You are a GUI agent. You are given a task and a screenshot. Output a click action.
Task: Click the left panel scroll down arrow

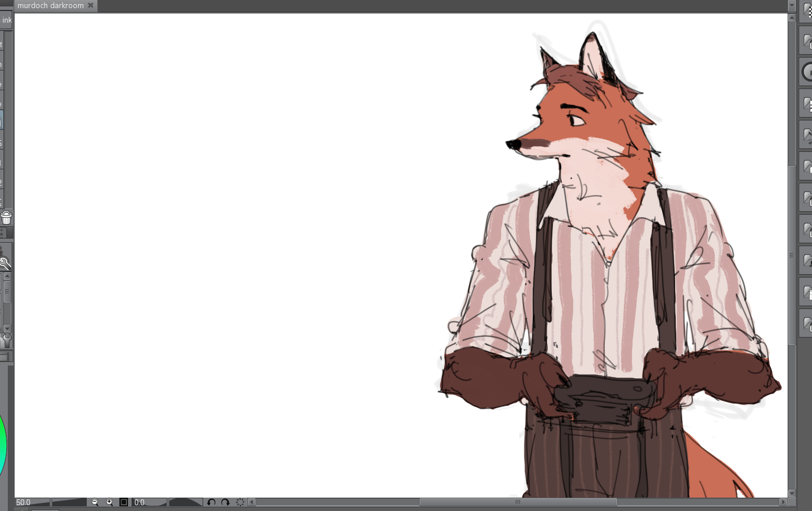click(7, 329)
